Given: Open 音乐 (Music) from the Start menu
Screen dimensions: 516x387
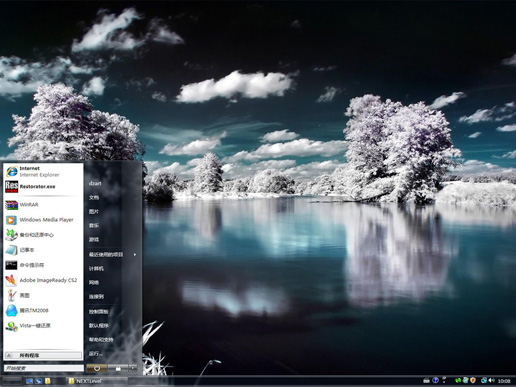Looking at the screenshot, I should pyautogui.click(x=113, y=225).
